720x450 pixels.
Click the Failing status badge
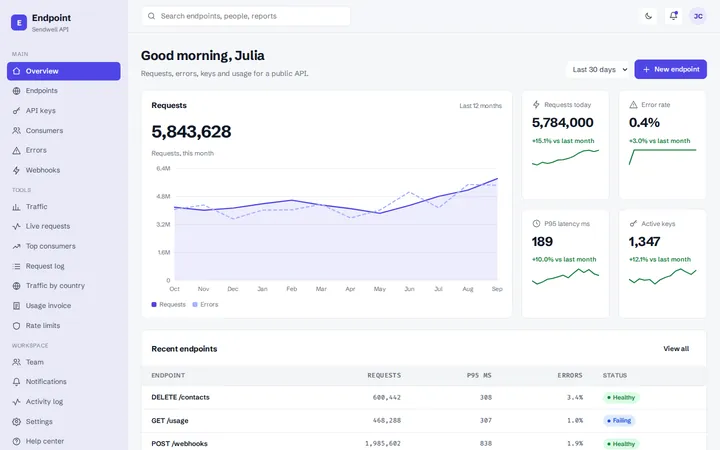(x=619, y=421)
